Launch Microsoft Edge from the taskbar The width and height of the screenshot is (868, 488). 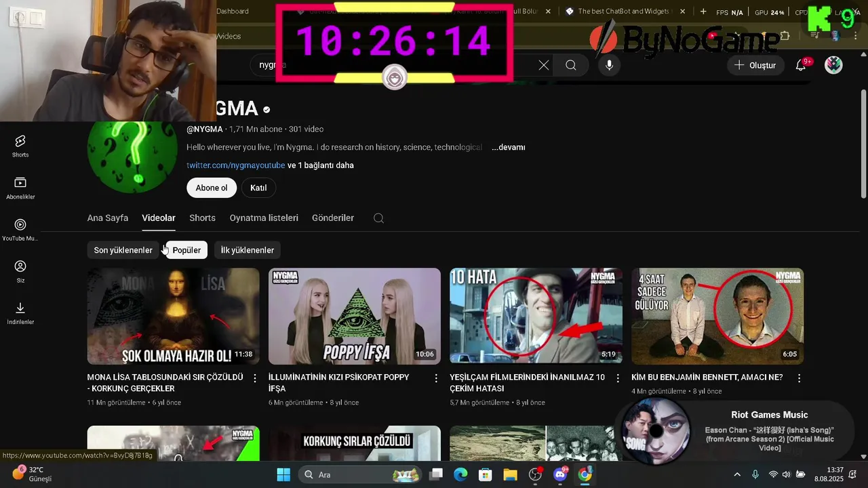click(461, 474)
